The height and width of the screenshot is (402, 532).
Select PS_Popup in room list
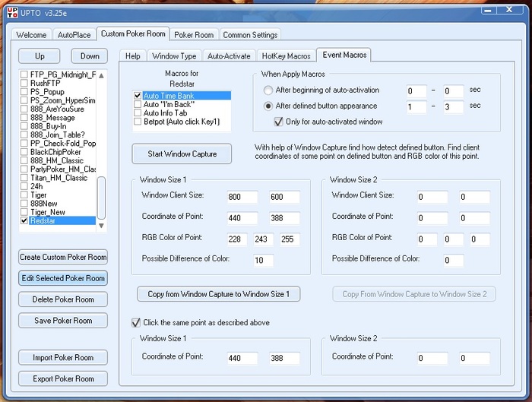coord(47,92)
